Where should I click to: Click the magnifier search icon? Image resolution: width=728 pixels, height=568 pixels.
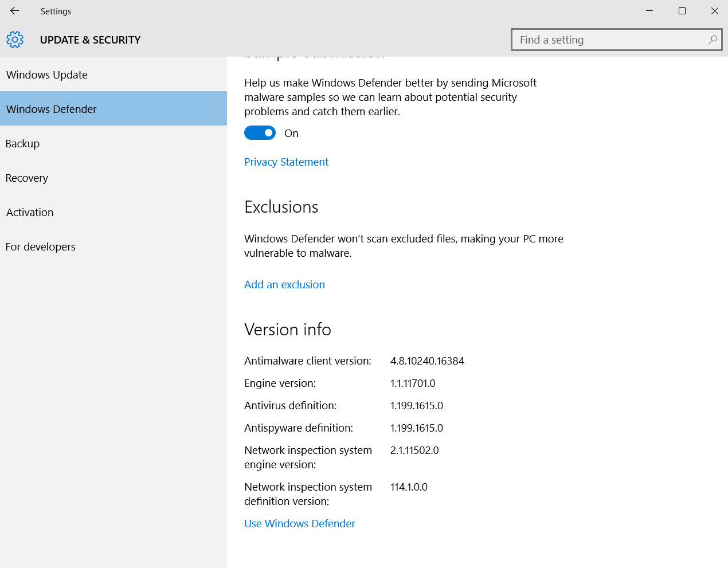pyautogui.click(x=713, y=40)
